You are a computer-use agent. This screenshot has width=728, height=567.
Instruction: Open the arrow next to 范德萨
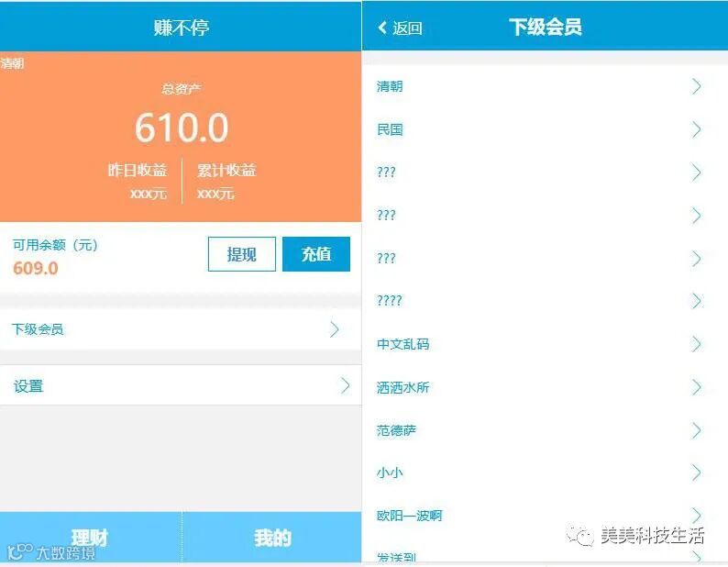pos(696,430)
